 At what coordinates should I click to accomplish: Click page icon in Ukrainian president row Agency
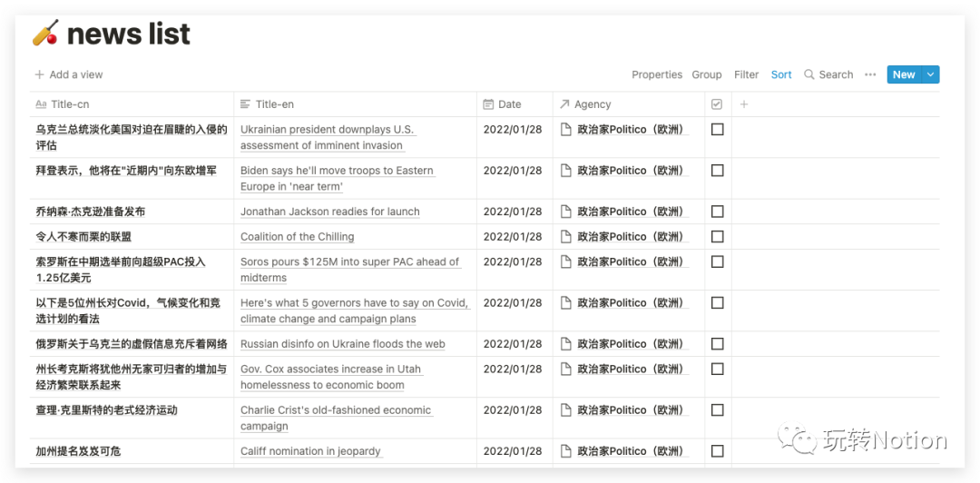pyautogui.click(x=566, y=130)
